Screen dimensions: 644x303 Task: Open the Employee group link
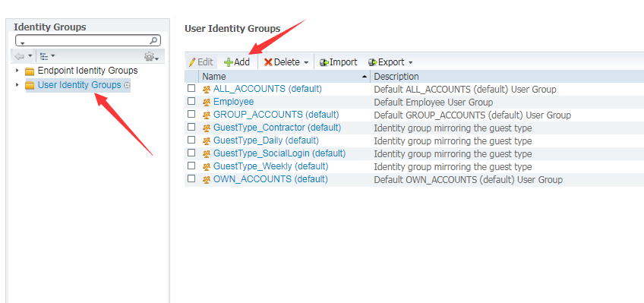click(233, 102)
